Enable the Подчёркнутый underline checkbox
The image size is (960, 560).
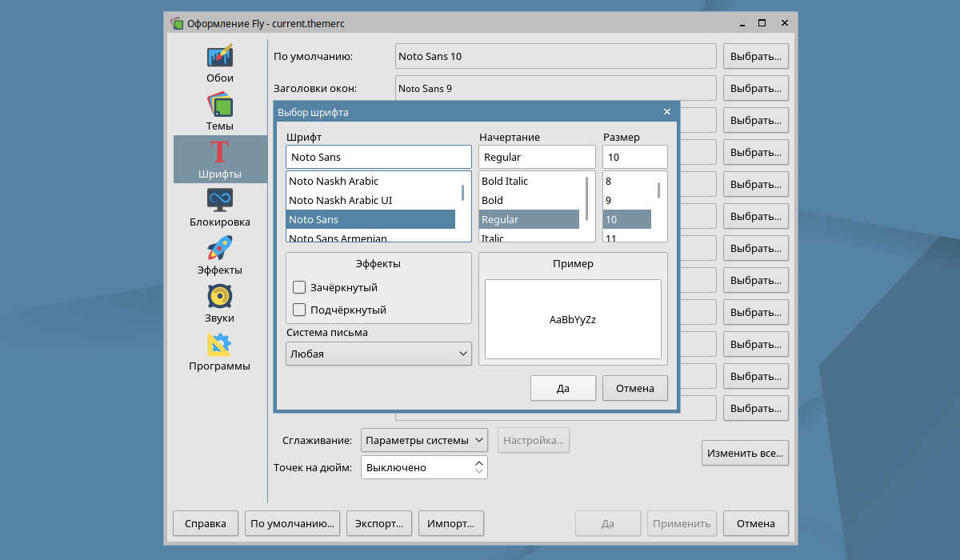click(300, 310)
